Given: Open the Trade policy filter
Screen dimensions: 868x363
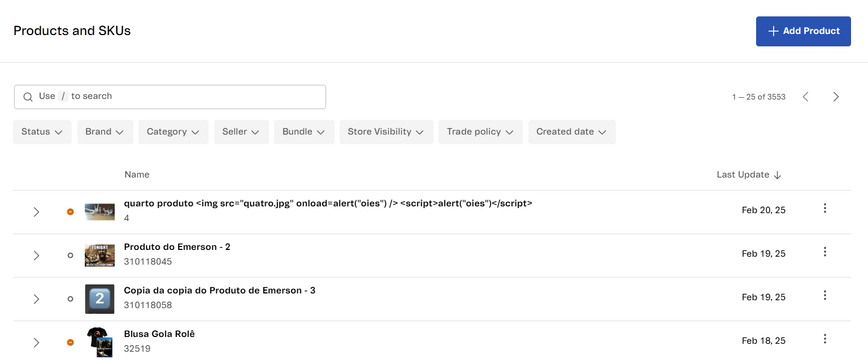Looking at the screenshot, I should (x=480, y=132).
